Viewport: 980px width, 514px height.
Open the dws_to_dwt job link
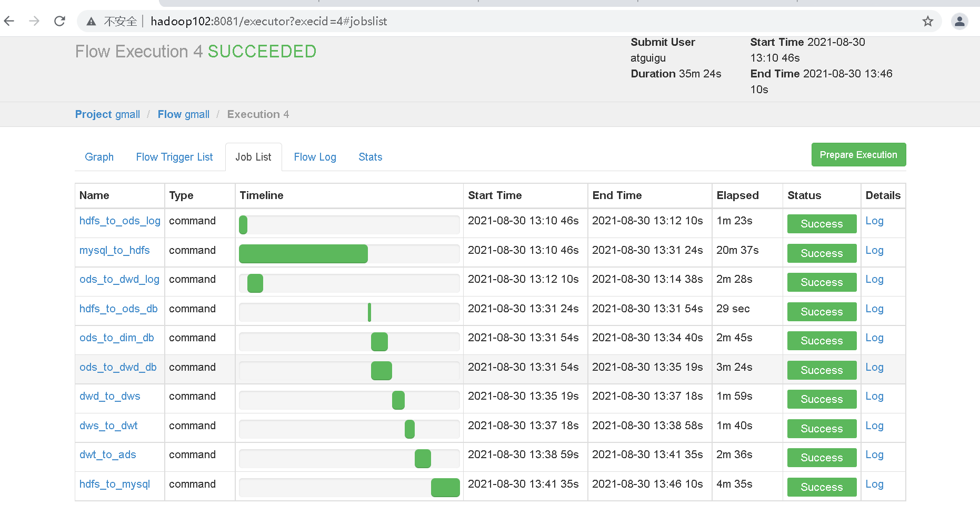click(x=108, y=426)
